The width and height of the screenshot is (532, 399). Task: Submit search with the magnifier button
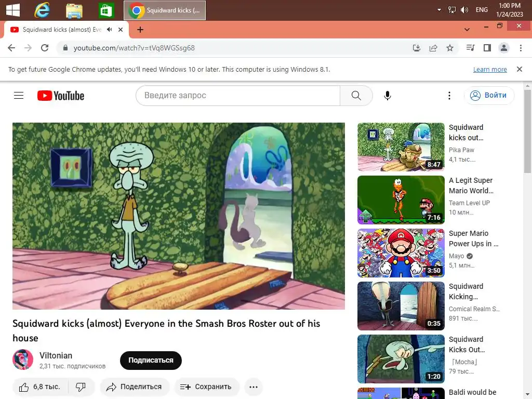(x=356, y=96)
